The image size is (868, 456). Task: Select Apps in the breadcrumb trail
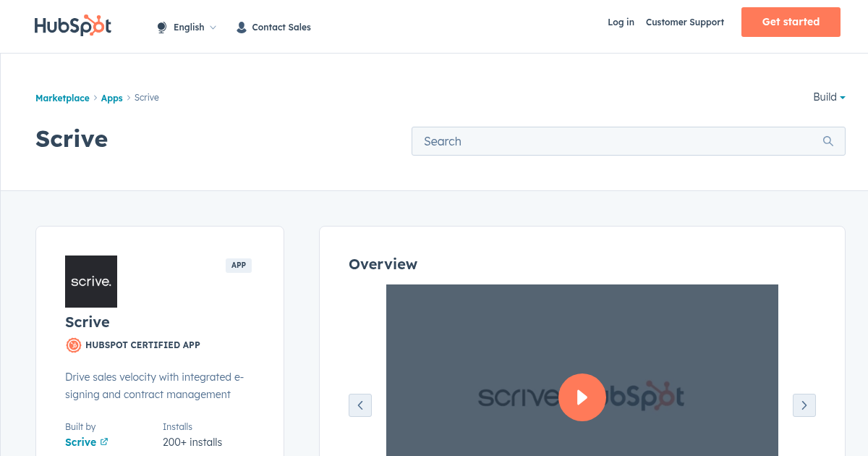click(111, 98)
